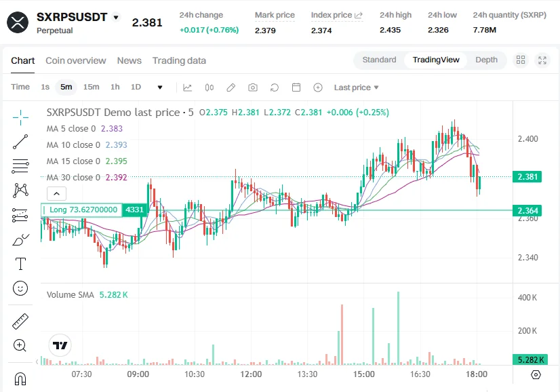Expand the more time intervals dropdown

point(160,87)
